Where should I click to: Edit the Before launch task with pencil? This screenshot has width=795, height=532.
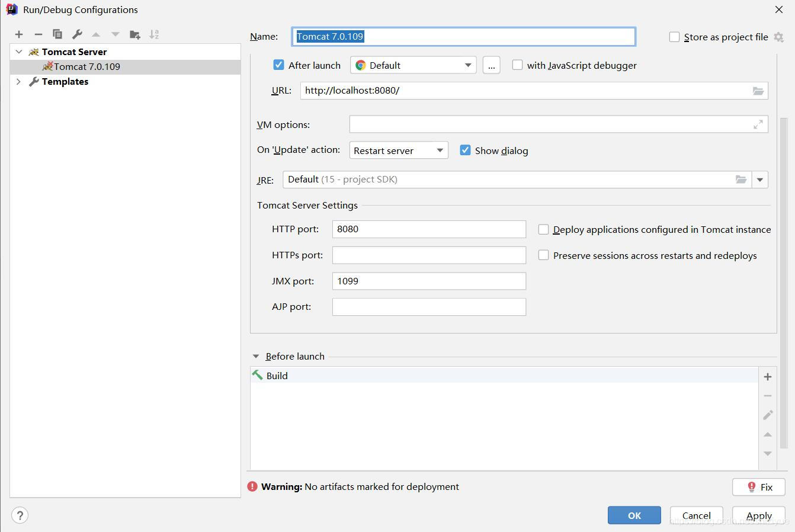coord(768,415)
